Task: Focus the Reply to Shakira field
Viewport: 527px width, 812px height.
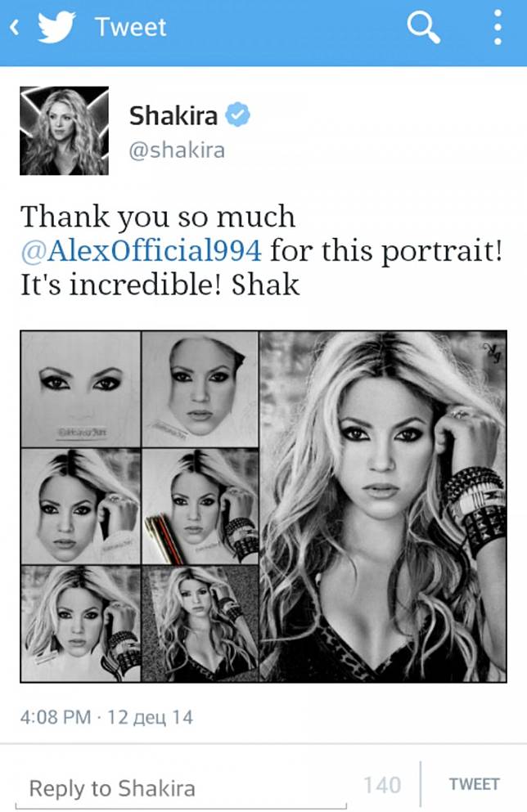Action: (x=181, y=789)
